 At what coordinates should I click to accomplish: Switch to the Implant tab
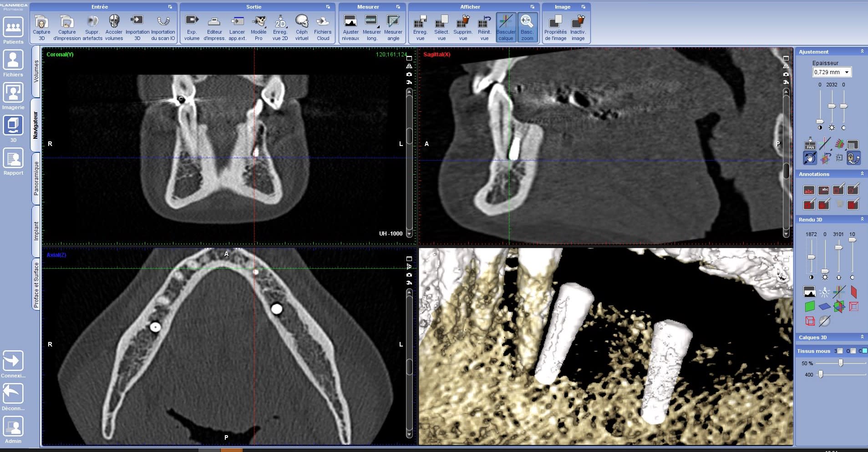pos(36,231)
